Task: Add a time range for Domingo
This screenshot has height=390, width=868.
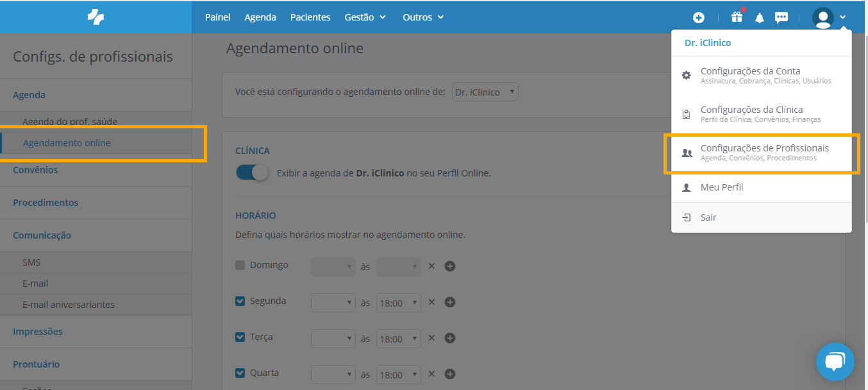Action: (450, 266)
